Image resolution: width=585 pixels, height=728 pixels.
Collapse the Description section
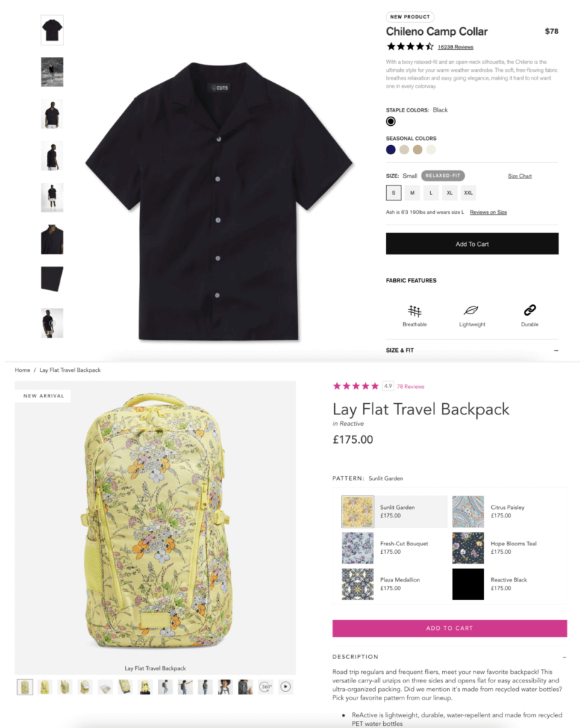pyautogui.click(x=564, y=657)
